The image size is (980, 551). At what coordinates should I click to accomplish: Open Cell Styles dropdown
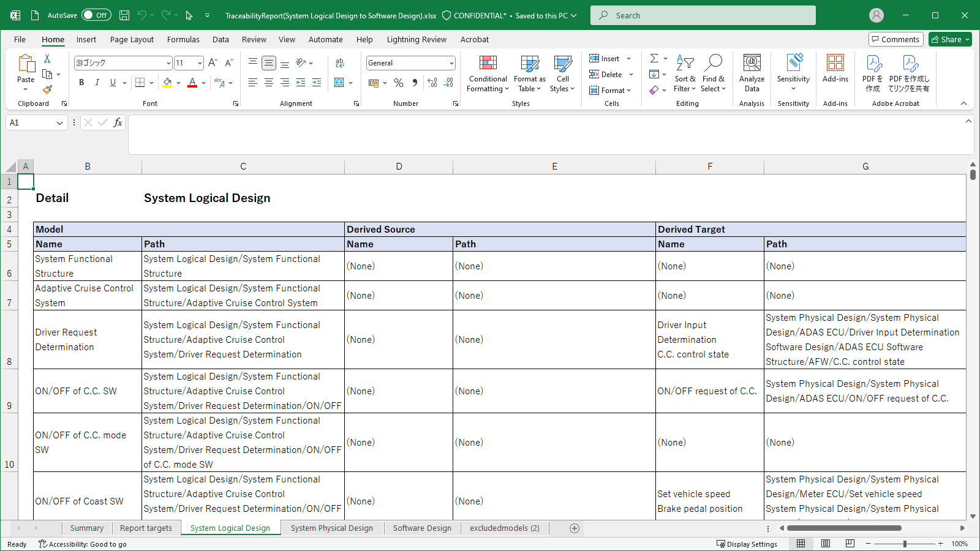562,73
